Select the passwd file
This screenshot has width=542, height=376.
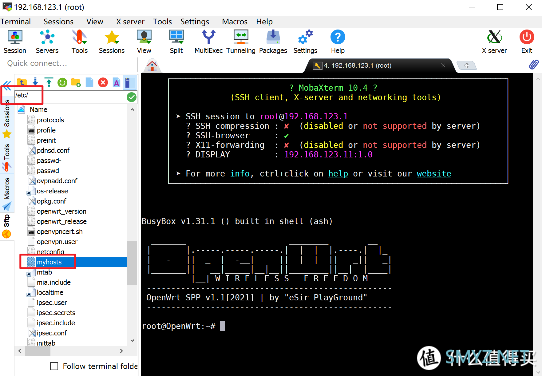[48, 171]
